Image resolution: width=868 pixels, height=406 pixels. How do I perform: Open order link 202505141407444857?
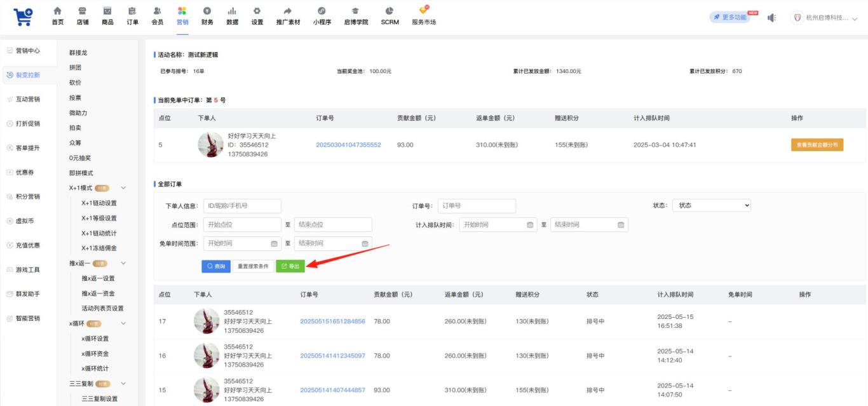pos(332,390)
